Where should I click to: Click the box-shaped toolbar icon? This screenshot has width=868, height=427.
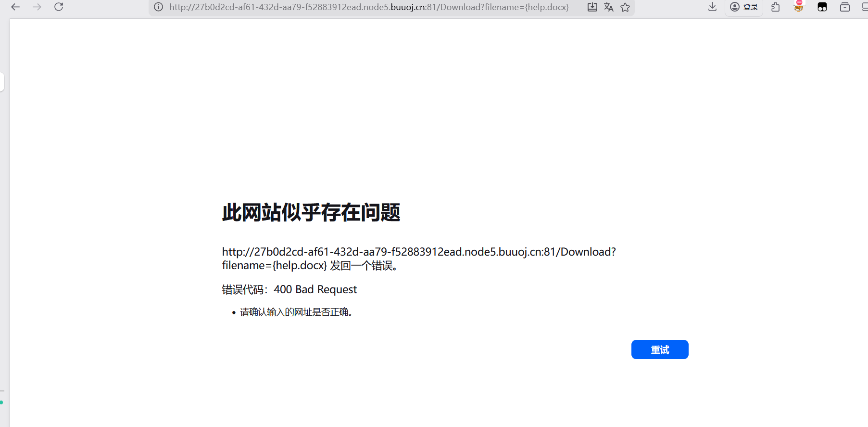pyautogui.click(x=845, y=7)
